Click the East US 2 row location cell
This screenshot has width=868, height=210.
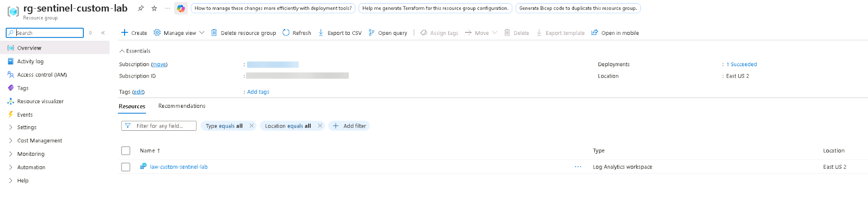coord(835,167)
